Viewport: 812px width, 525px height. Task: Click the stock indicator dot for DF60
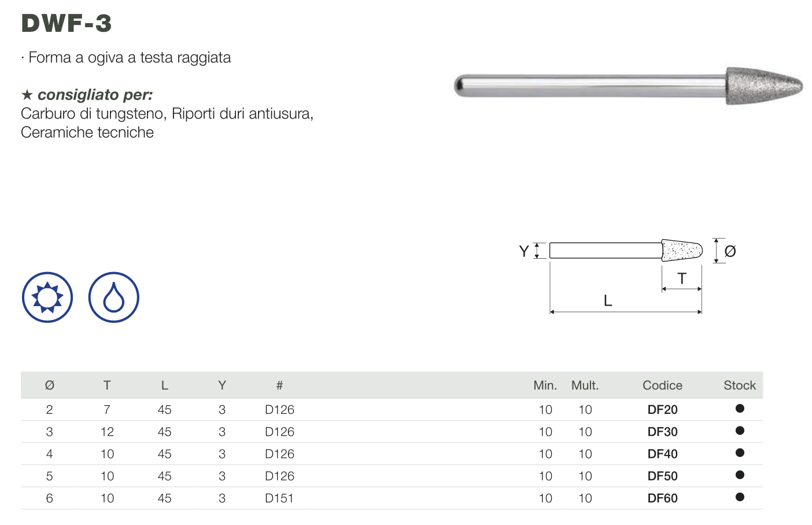[x=740, y=497]
